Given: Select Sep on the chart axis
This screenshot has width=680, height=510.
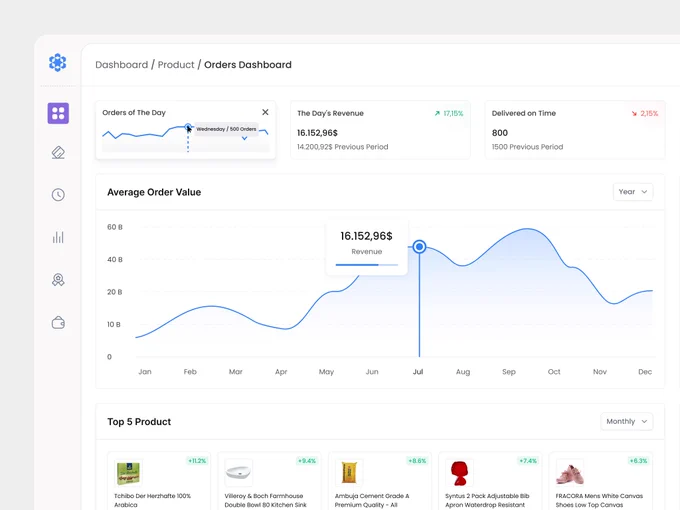Looking at the screenshot, I should click(x=509, y=372).
